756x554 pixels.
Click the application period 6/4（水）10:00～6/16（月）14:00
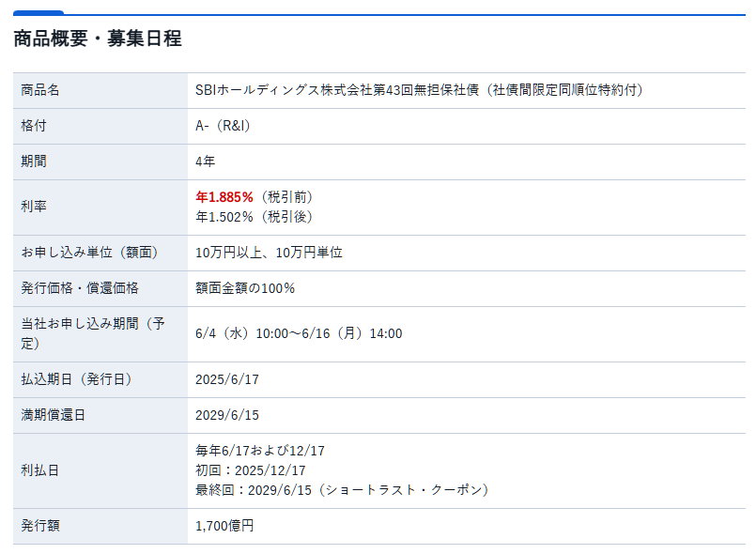[299, 333]
